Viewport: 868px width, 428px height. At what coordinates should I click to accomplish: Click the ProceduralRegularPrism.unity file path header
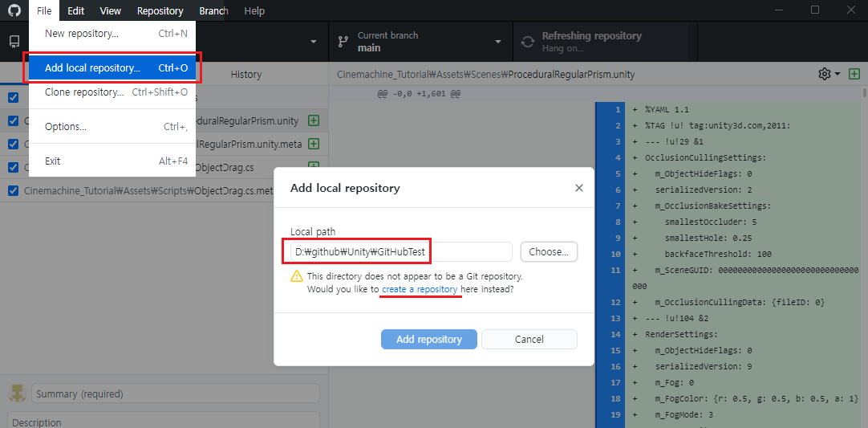tap(485, 74)
